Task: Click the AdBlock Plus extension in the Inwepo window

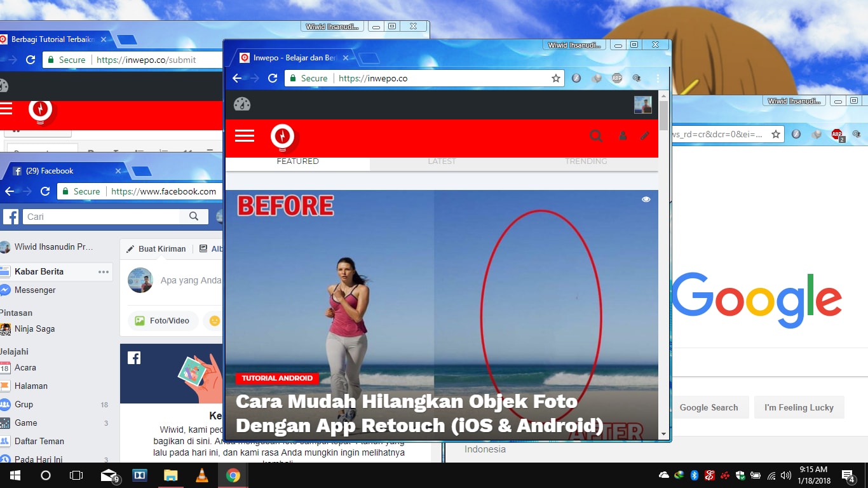Action: 616,78
